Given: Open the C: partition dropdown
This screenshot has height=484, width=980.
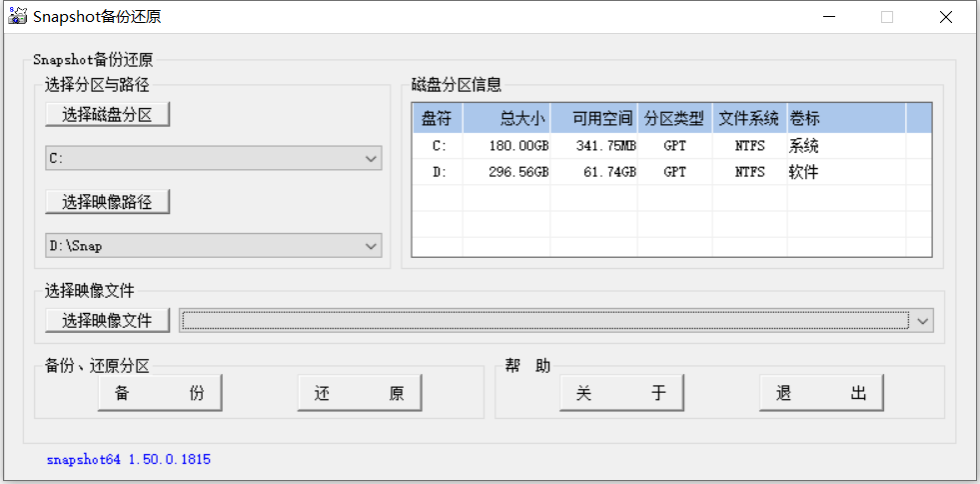Looking at the screenshot, I should click(372, 159).
